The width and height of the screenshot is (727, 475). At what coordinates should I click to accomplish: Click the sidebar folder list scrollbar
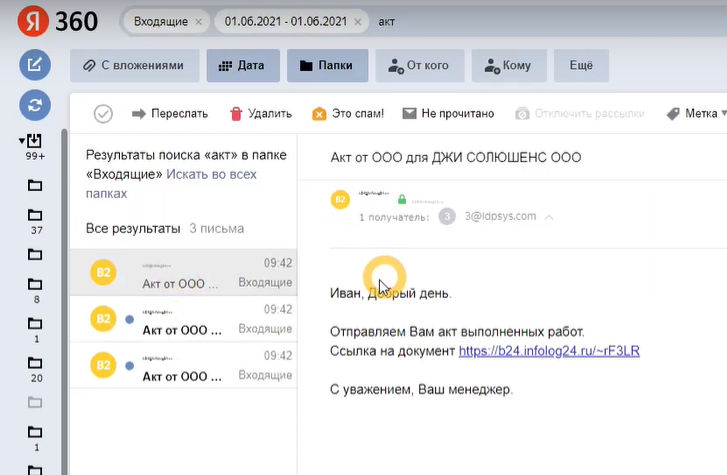click(x=64, y=302)
